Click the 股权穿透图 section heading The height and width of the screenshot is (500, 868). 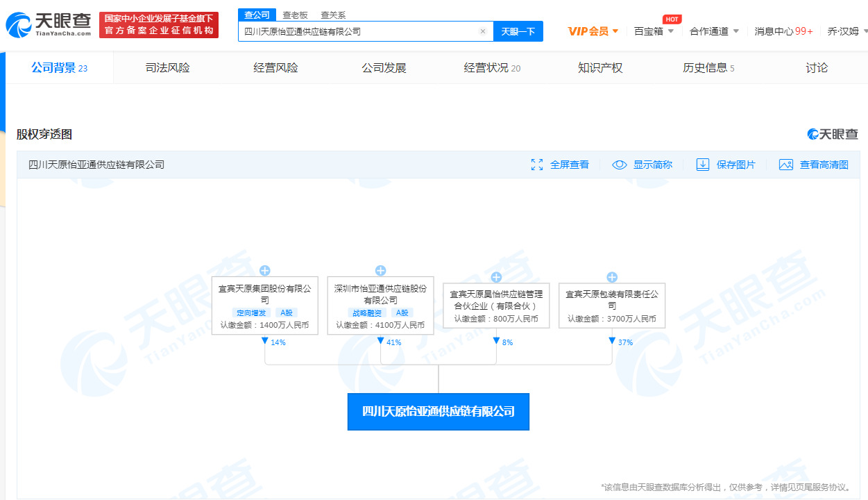pos(44,134)
